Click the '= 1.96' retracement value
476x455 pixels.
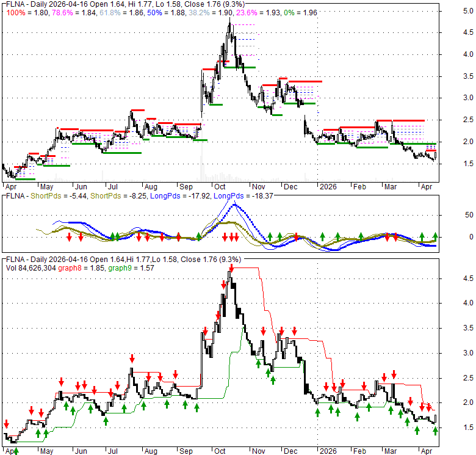pos(307,13)
